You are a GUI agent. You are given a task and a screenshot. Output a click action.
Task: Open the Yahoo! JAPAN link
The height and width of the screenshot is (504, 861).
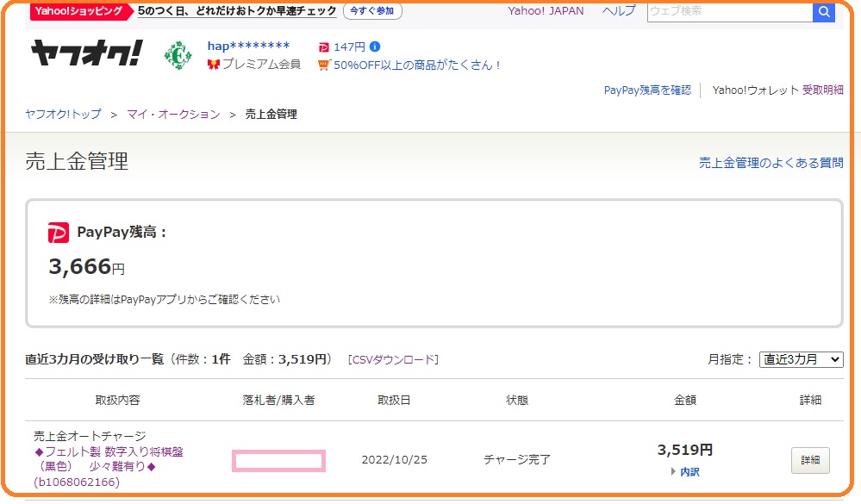click(546, 11)
